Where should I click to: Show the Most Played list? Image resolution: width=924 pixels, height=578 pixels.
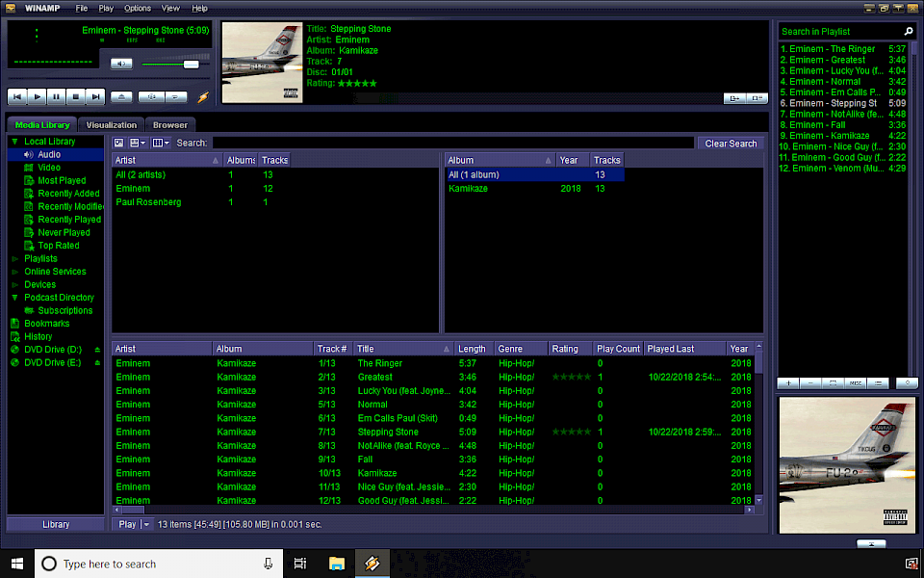tap(62, 180)
